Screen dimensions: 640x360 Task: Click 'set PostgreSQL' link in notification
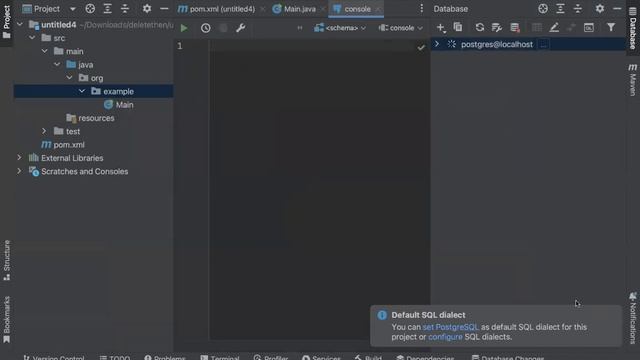point(450,327)
